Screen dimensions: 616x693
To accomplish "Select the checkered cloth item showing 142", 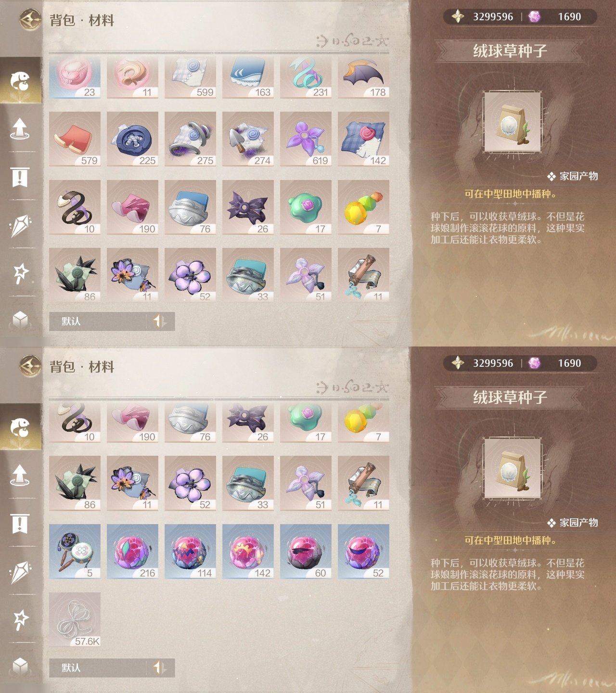I will coord(363,139).
